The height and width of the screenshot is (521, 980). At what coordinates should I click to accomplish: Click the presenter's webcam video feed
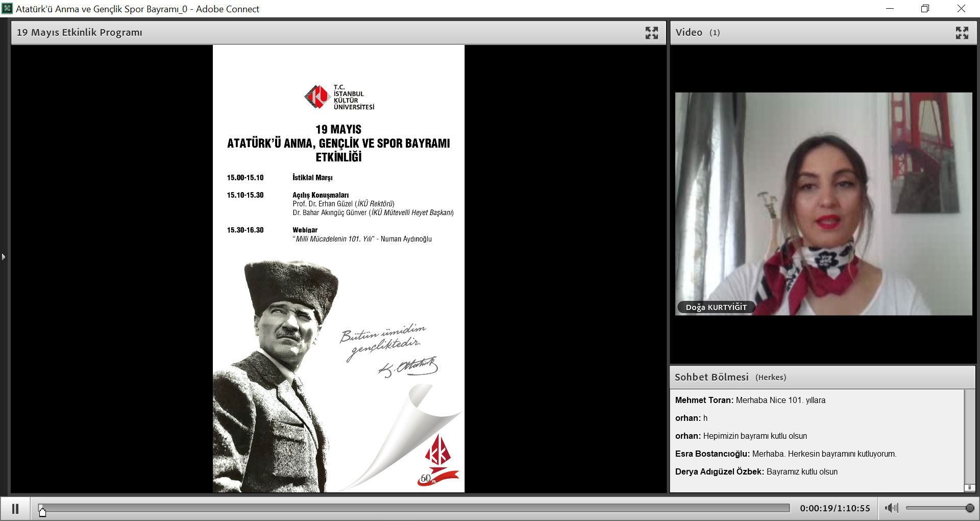click(x=823, y=203)
